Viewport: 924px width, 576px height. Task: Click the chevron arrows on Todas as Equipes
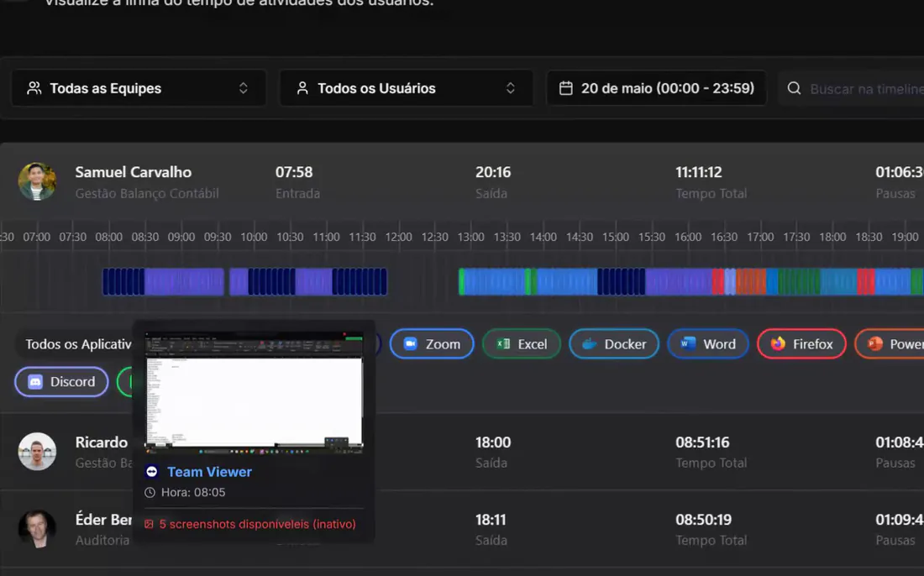point(244,88)
